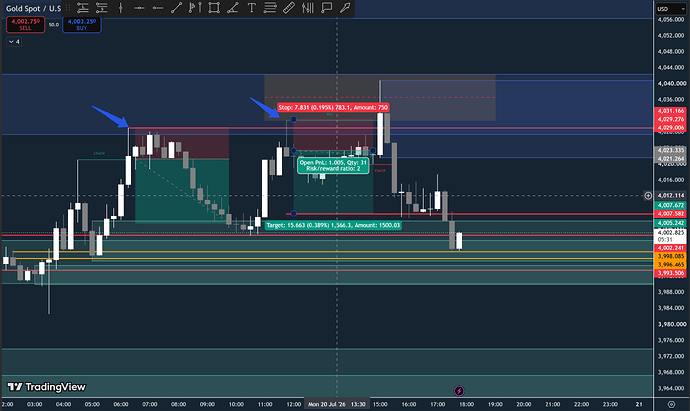The image size is (690, 411).
Task: Select the red Stop label of position
Action: point(333,107)
